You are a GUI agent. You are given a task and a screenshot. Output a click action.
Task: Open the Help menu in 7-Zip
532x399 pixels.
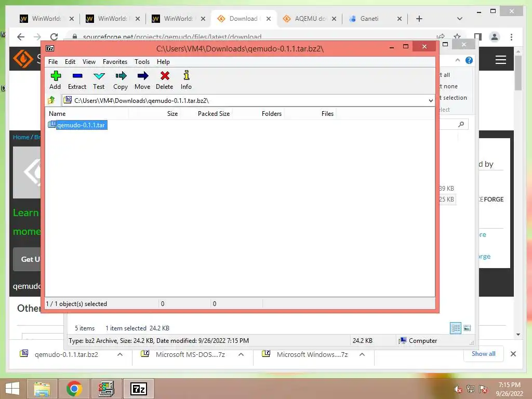coord(163,62)
